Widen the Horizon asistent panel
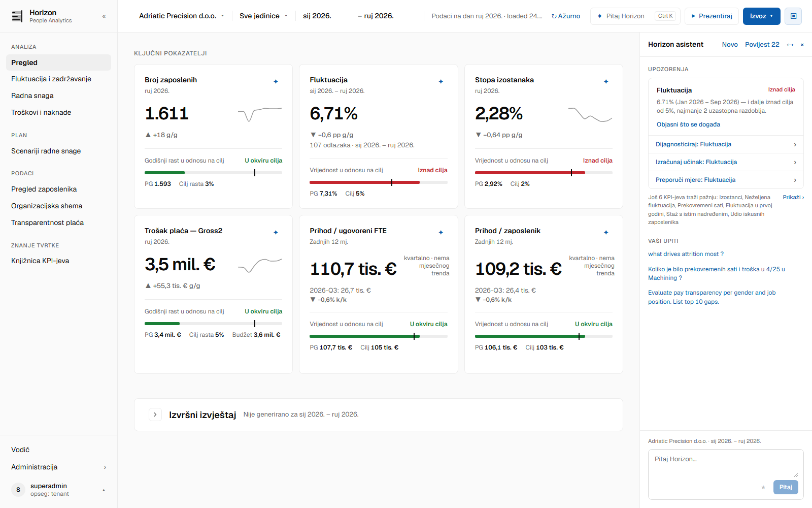Viewport: 812px width, 508px height. [x=790, y=45]
